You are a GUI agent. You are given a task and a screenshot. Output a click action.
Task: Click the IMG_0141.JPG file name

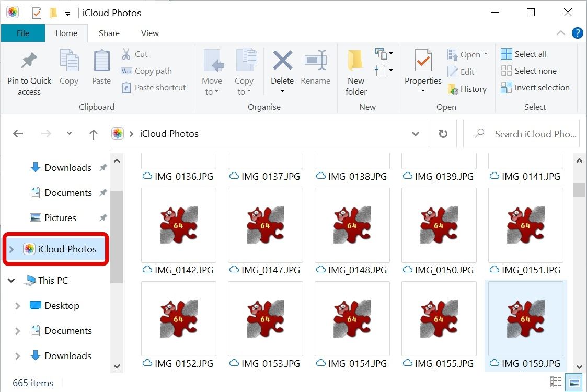pos(531,176)
